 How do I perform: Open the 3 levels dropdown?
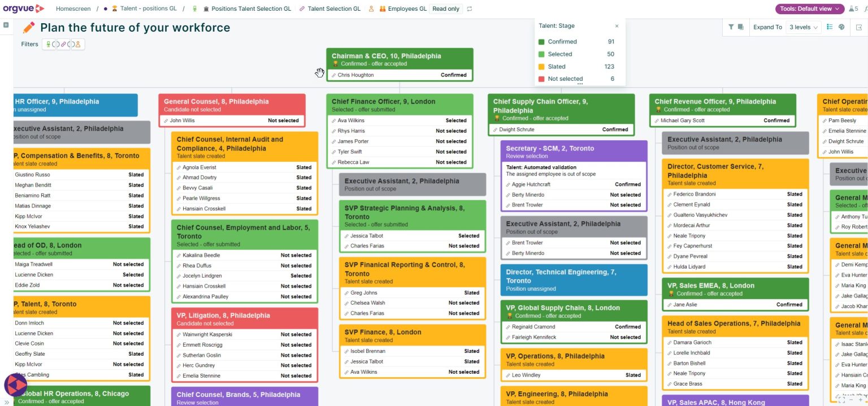(x=803, y=27)
